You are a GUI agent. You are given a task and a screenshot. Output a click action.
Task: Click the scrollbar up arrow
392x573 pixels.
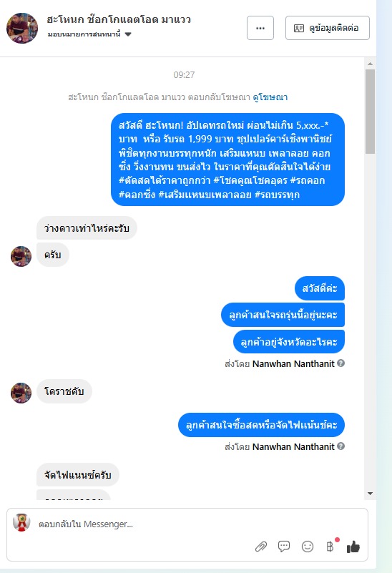pos(370,64)
